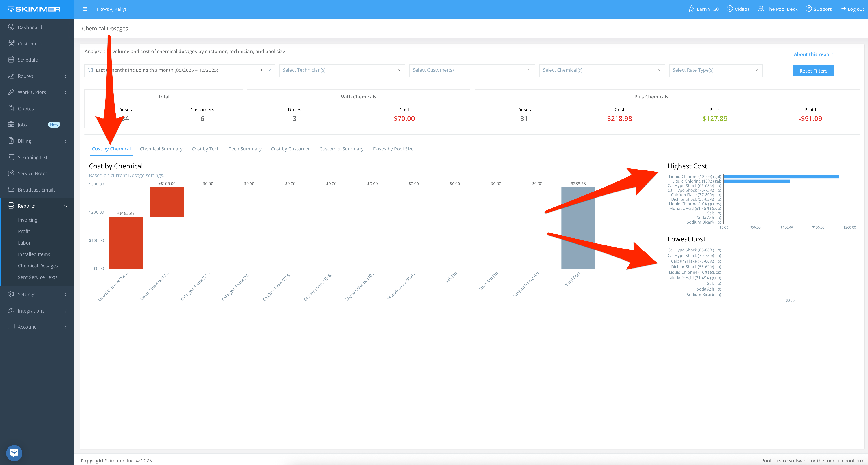Click the Log out icon
This screenshot has width=868, height=465.
[842, 9]
